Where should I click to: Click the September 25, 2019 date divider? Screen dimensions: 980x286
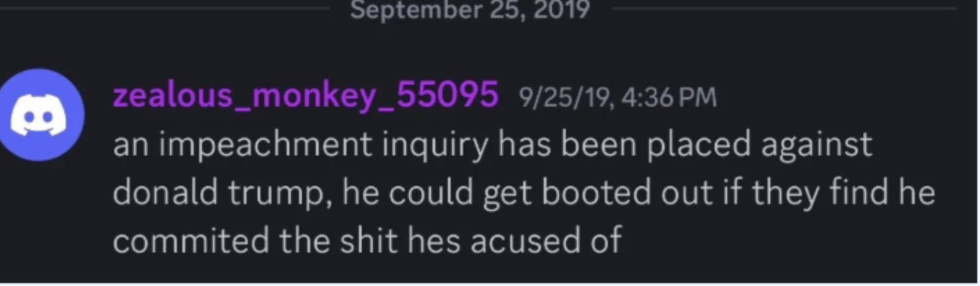(x=469, y=10)
